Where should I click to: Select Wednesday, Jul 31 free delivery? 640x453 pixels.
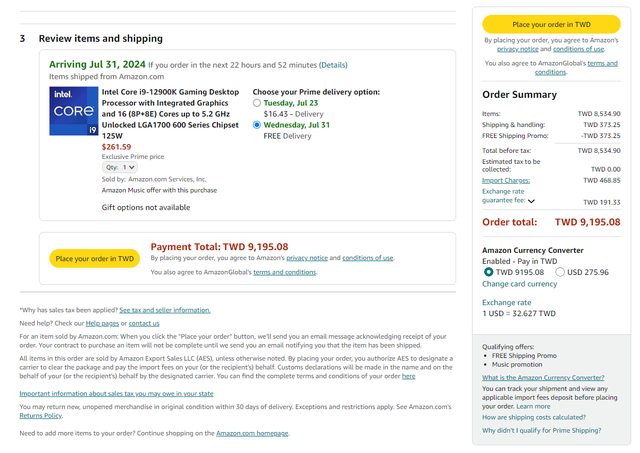click(x=257, y=125)
